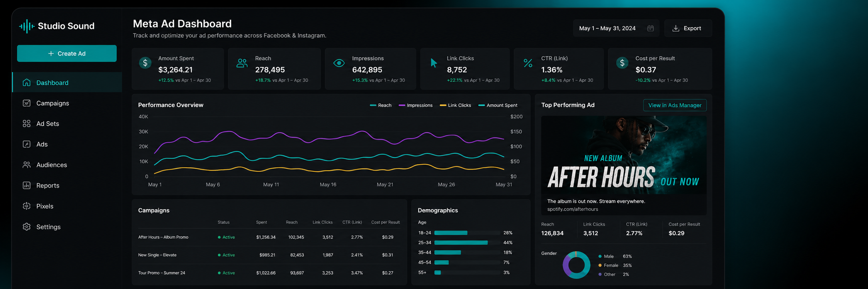Click the Pixels sidebar icon

(x=26, y=206)
